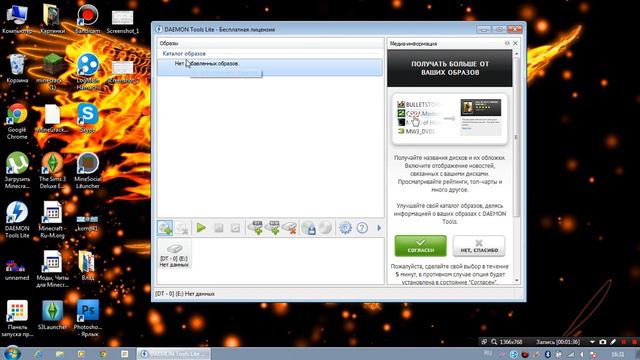The image size is (640, 360).
Task: Open minecraft desktop icon
Action: 52,71
